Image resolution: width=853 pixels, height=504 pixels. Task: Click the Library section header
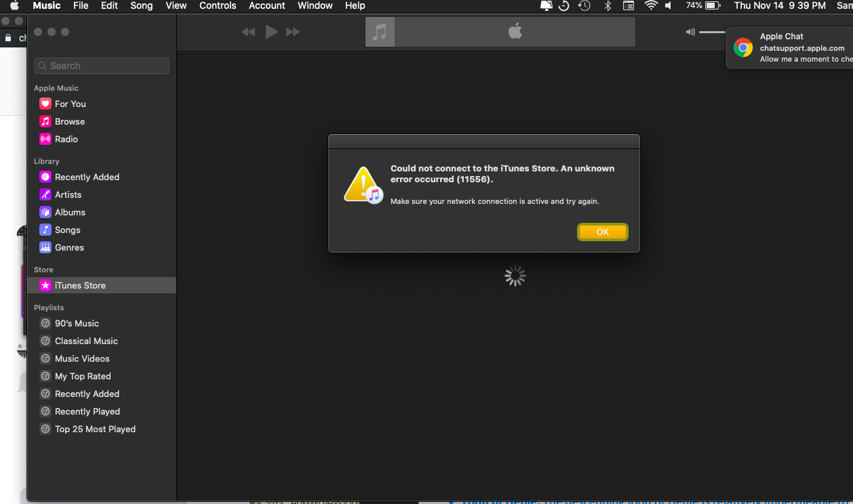tap(47, 161)
